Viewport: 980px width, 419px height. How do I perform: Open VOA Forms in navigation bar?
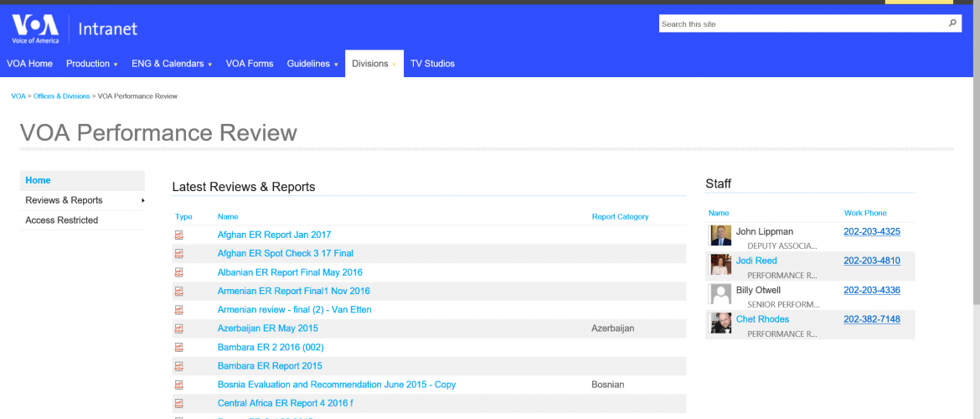250,64
